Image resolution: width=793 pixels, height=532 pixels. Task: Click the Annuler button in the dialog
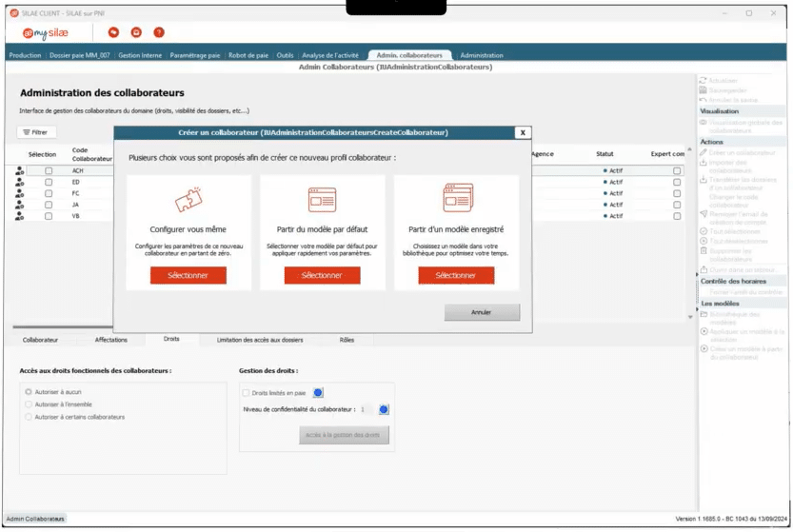(x=482, y=312)
